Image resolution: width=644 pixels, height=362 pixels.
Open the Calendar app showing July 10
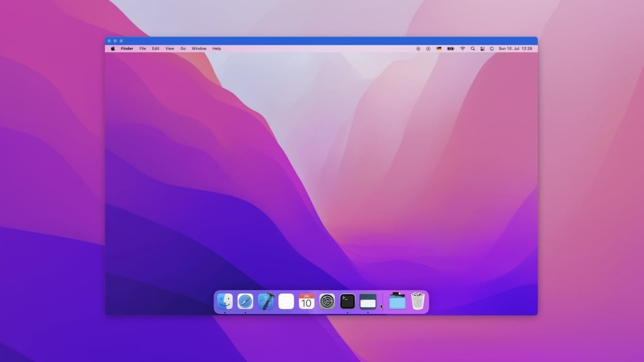pos(307,301)
